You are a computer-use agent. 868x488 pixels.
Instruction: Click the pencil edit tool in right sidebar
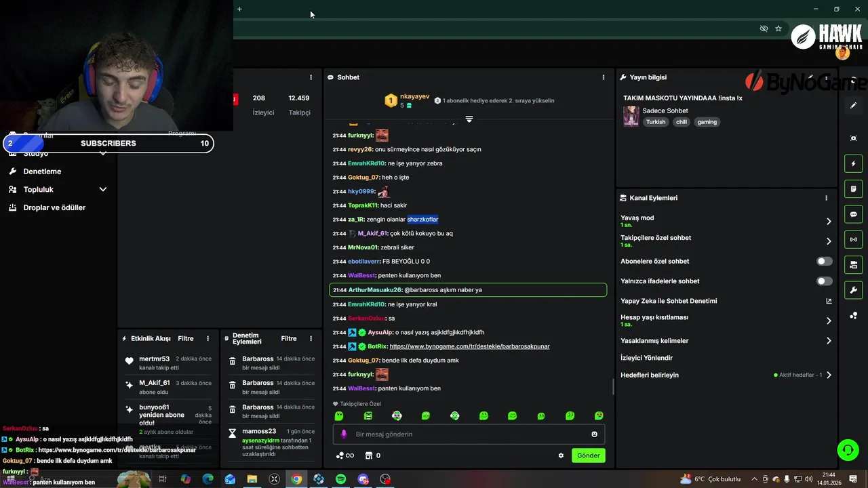[853, 106]
